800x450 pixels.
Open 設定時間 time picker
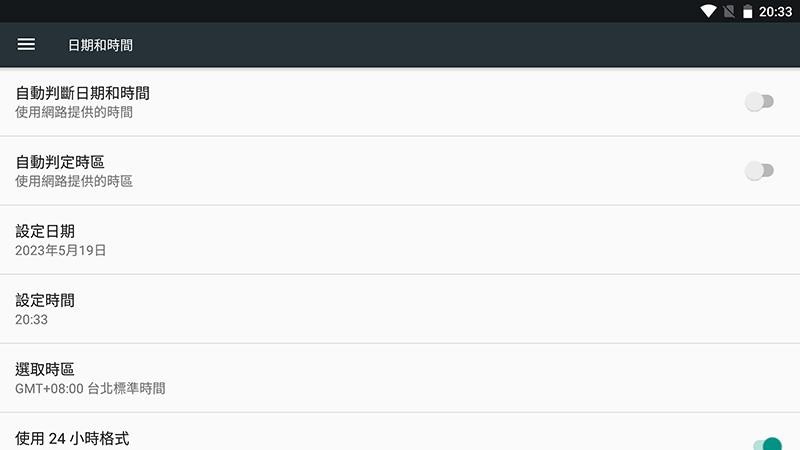tap(400, 309)
